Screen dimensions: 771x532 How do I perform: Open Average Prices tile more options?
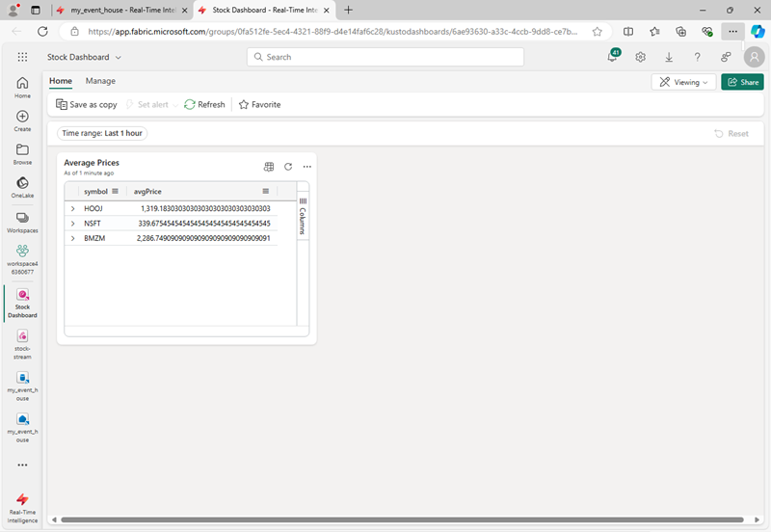[x=306, y=167]
